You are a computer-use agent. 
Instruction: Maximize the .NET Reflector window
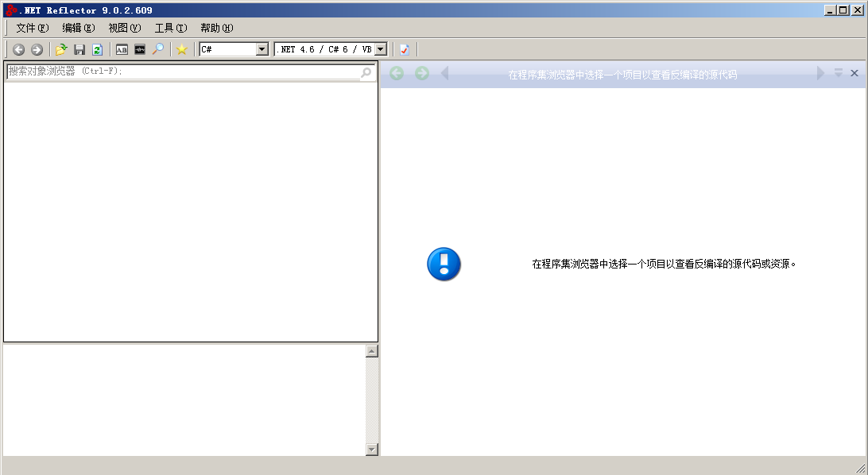tap(843, 10)
